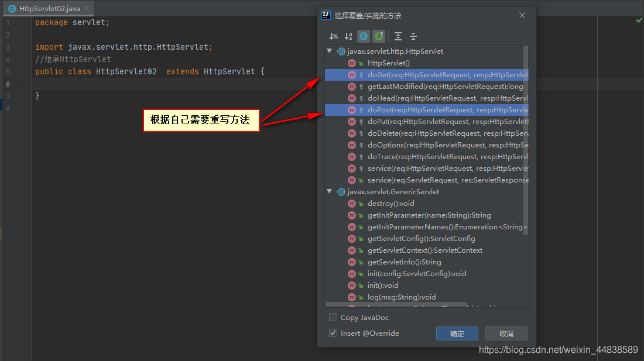Select the doGet method row
The width and height of the screenshot is (644, 361).
click(x=426, y=75)
